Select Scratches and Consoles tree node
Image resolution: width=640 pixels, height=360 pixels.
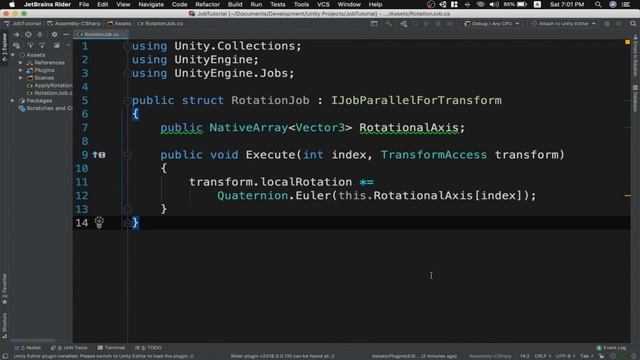click(45, 108)
